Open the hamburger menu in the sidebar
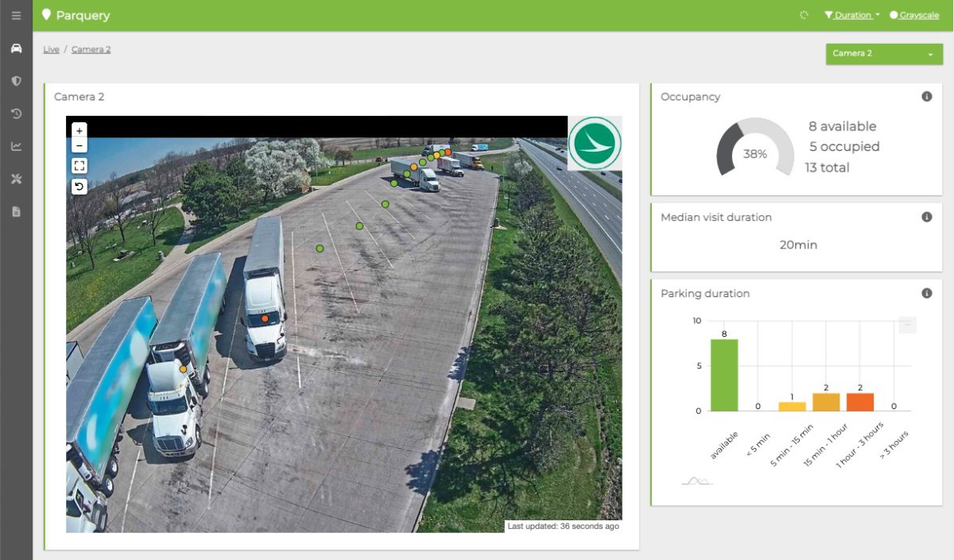 click(x=16, y=16)
